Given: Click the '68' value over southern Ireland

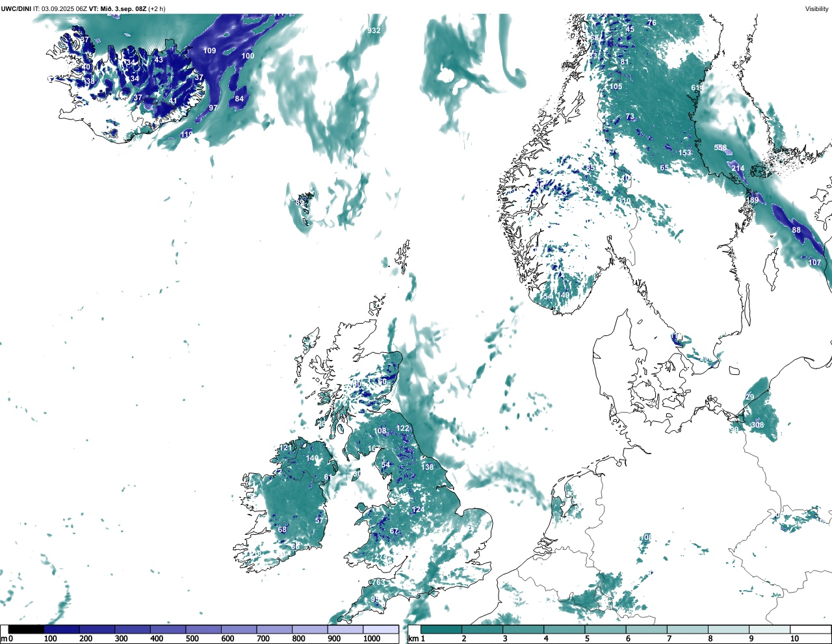Looking at the screenshot, I should pyautogui.click(x=282, y=530).
